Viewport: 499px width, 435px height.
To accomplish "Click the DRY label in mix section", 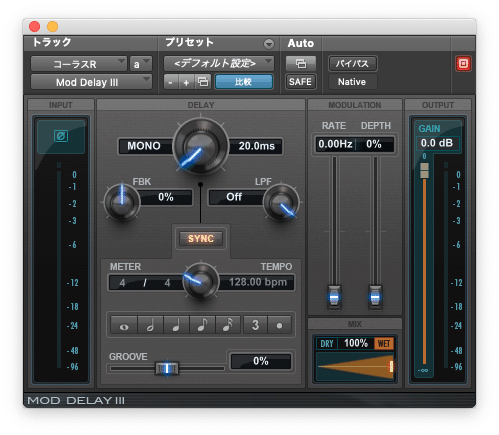I will pyautogui.click(x=327, y=344).
